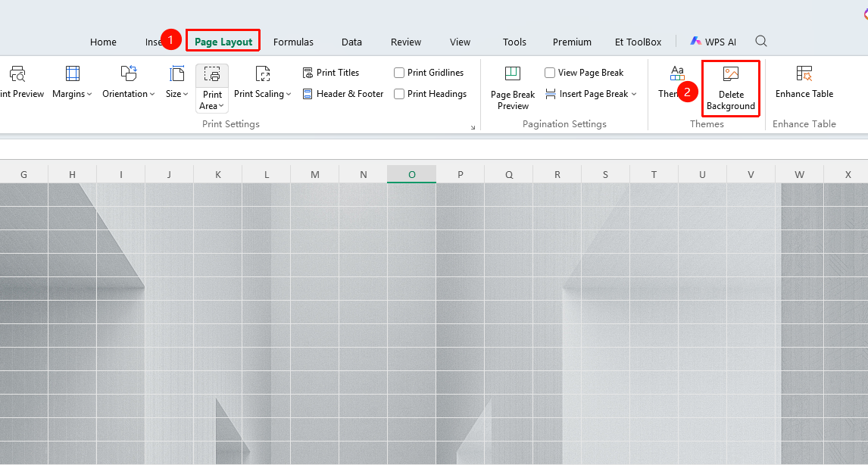Image resolution: width=868 pixels, height=465 pixels.
Task: Click Page Break Preview icon
Action: coord(513,73)
